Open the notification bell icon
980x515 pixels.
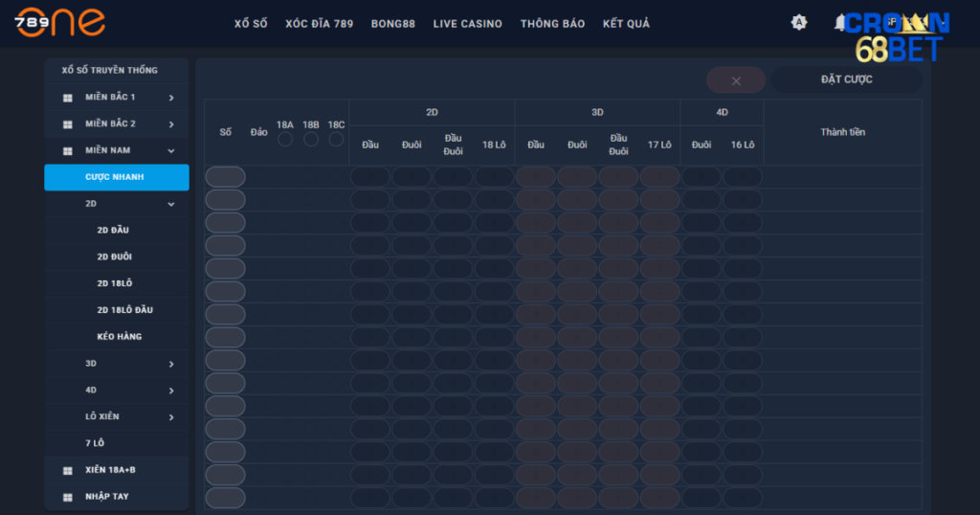(840, 22)
